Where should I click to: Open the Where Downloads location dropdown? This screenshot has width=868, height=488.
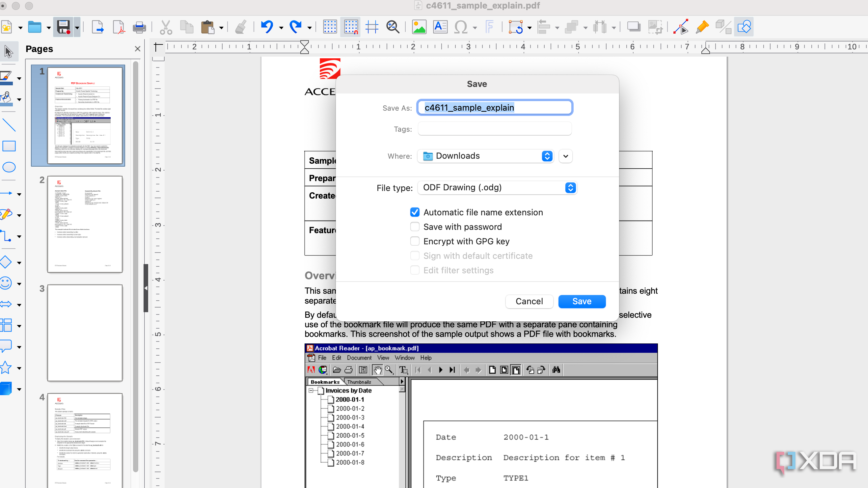click(x=485, y=156)
